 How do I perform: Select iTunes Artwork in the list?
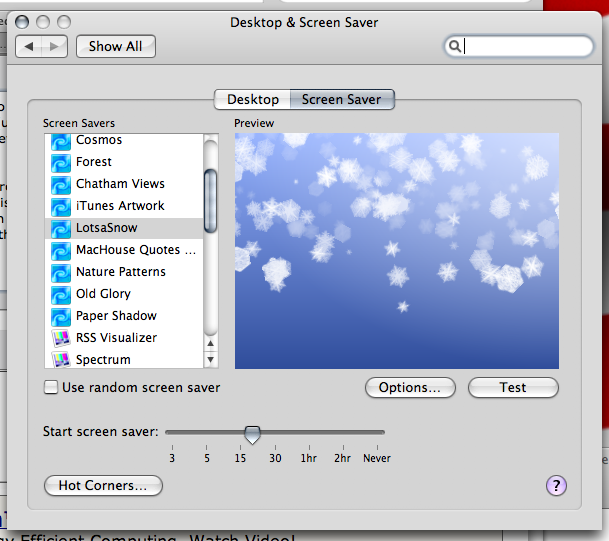(120, 205)
